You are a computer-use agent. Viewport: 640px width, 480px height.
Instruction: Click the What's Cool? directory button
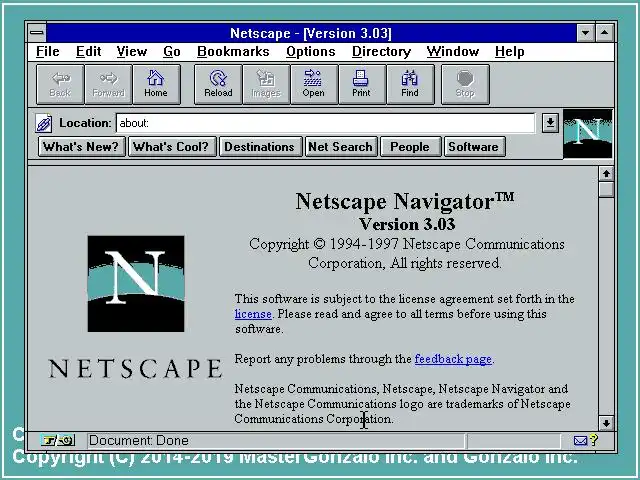pyautogui.click(x=171, y=147)
